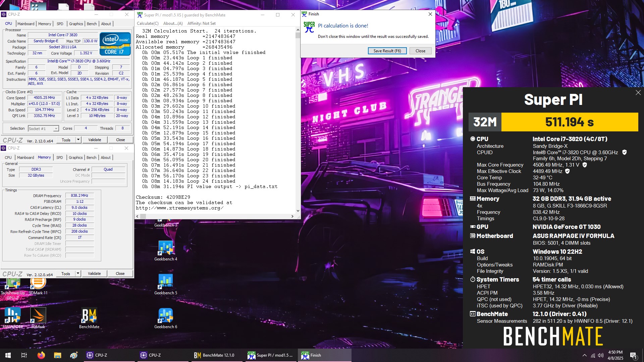Click Super PI vertical scrollbar down arrow
Screen dimensions: 644x362
pos(298,211)
